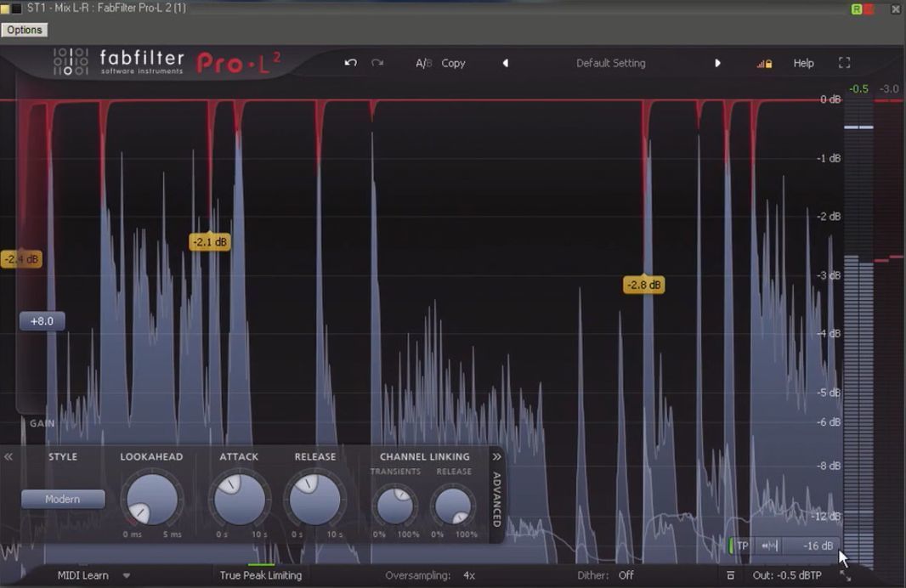Click the resize corner arrows icon
The image size is (906, 588).
(x=847, y=576)
